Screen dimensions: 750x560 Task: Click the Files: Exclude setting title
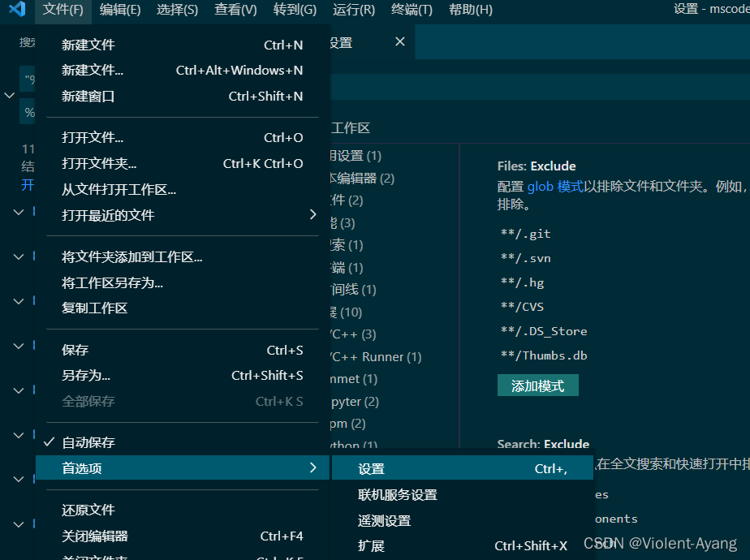(537, 166)
